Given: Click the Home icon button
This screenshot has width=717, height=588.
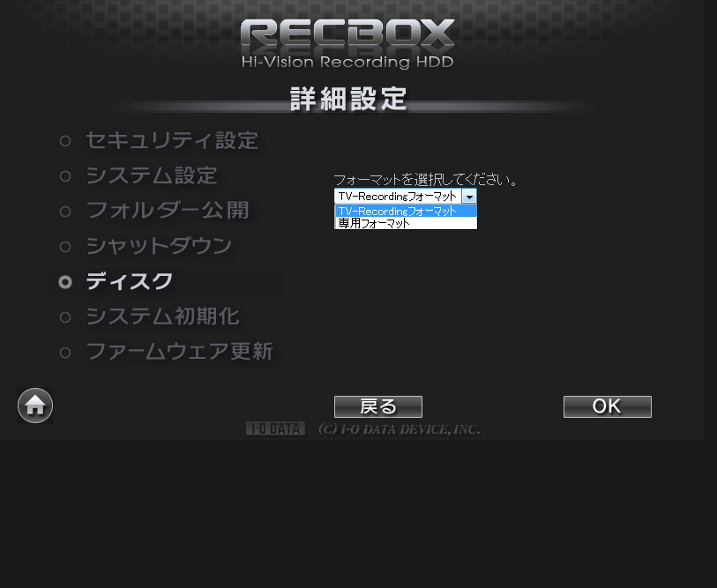Looking at the screenshot, I should pos(35,406).
